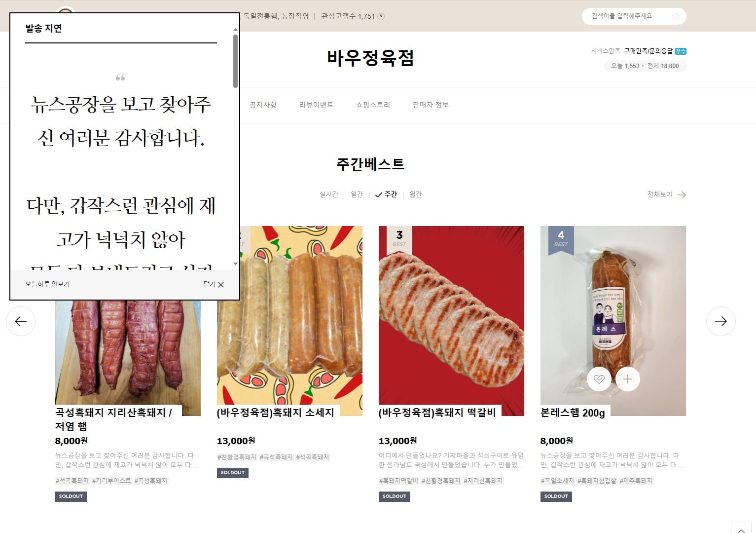This screenshot has width=756, height=533.
Task: Select the checked 주간 ranking filter
Action: click(x=386, y=194)
